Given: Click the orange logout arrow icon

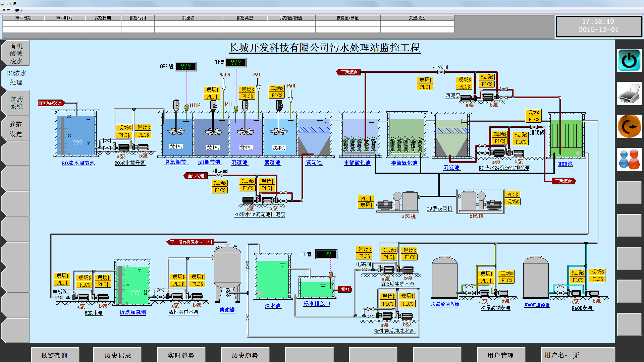Looking at the screenshot, I should (x=629, y=126).
